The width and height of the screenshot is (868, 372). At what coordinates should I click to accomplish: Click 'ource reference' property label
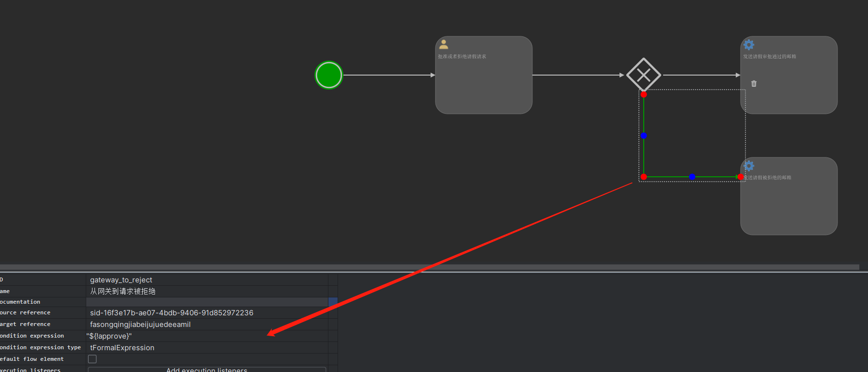point(25,313)
